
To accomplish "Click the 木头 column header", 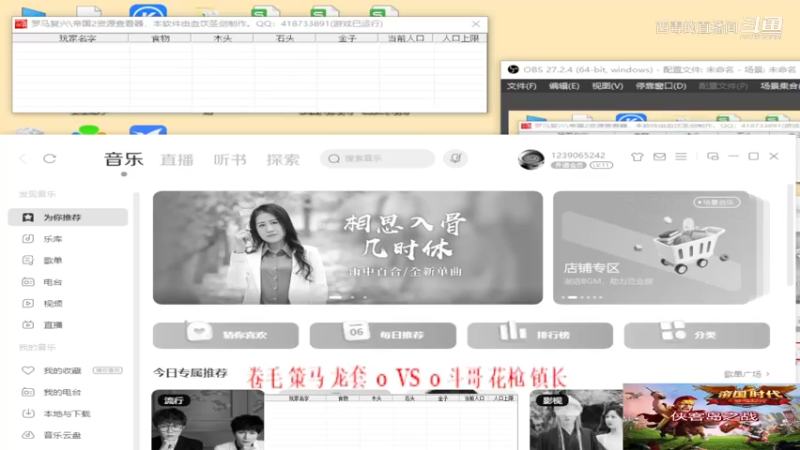I will point(222,38).
